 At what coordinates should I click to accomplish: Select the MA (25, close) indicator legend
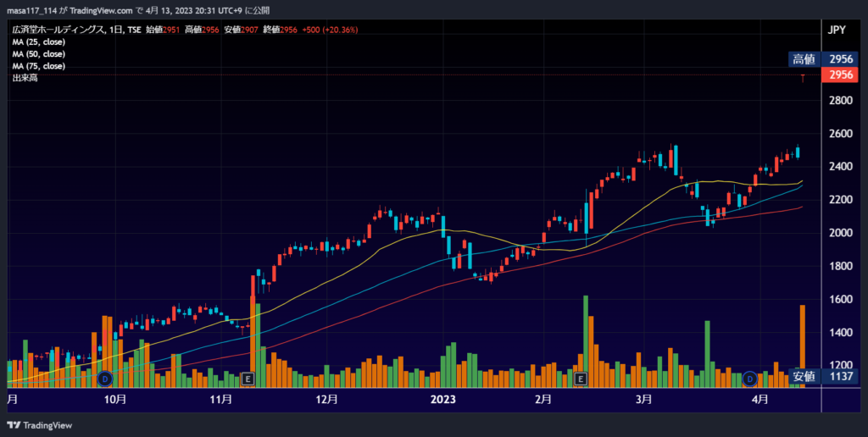click(39, 42)
